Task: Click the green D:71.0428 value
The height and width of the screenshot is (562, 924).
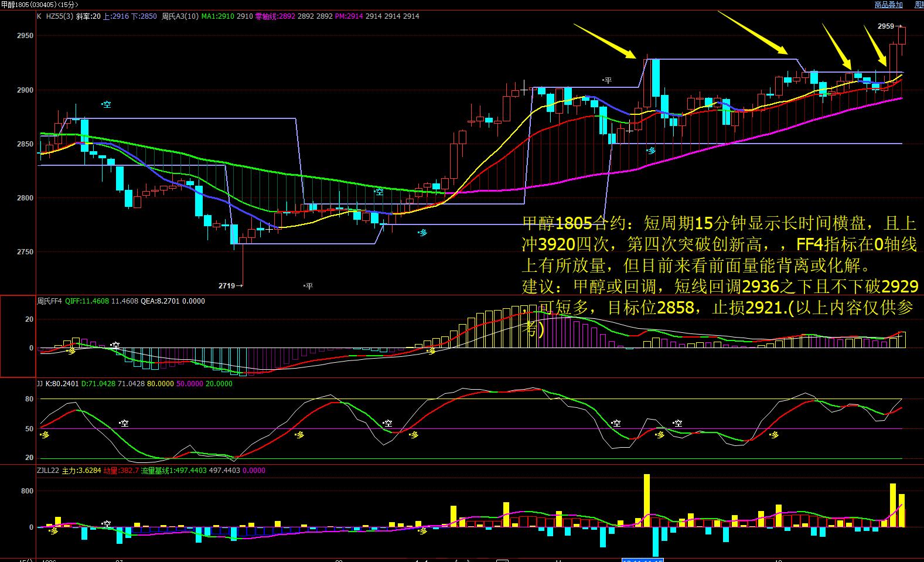Action: 98,384
